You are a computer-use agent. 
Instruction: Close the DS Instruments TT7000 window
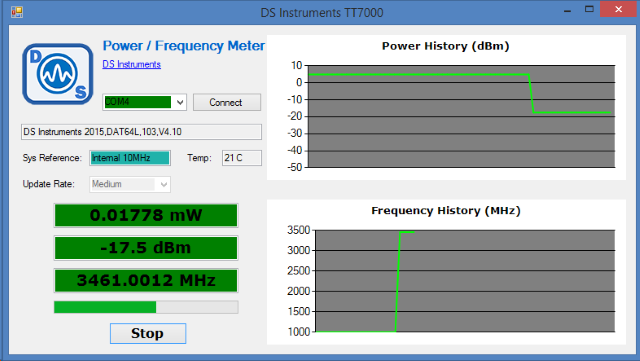[618, 9]
